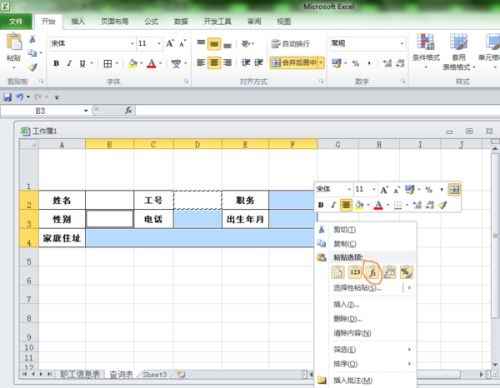
Task: Open Conditional Formatting menu
Action: click(426, 50)
